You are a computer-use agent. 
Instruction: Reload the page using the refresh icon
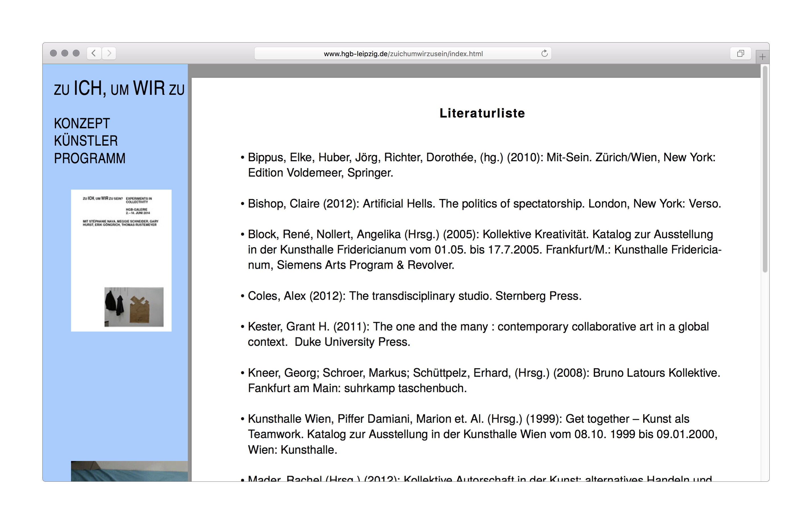(x=544, y=53)
